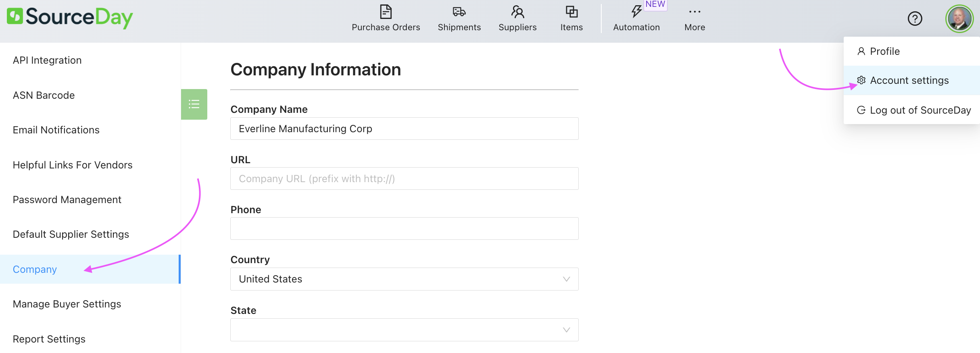Viewport: 980px width, 353px height.
Task: Click Purchase Orders nav label
Action: [386, 27]
